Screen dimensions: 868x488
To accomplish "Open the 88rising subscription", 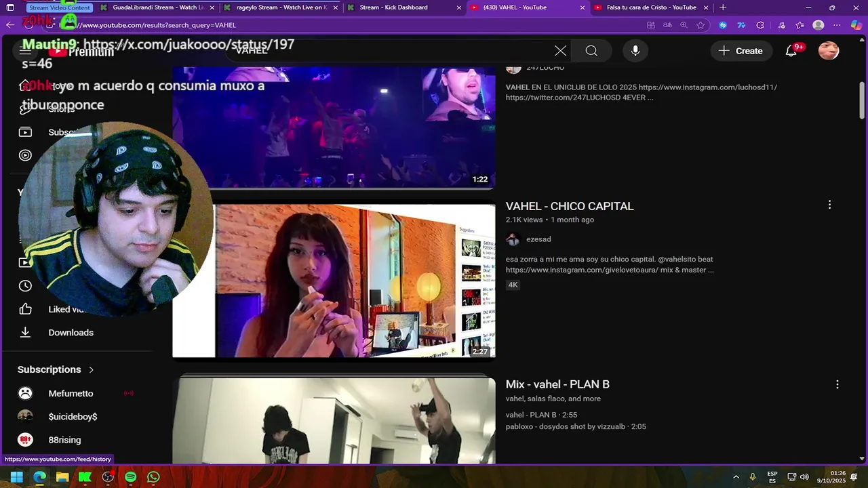I will coord(64,440).
